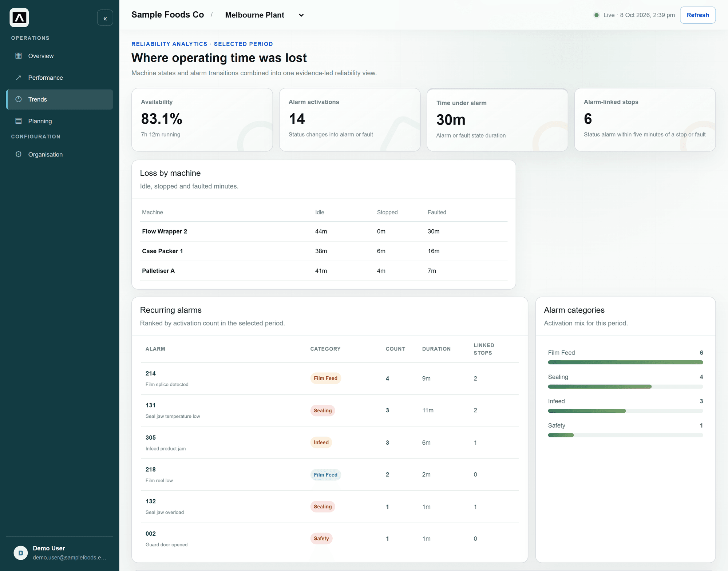
Task: Click alarm 131 Seal jaw temperature low
Action: (x=330, y=411)
